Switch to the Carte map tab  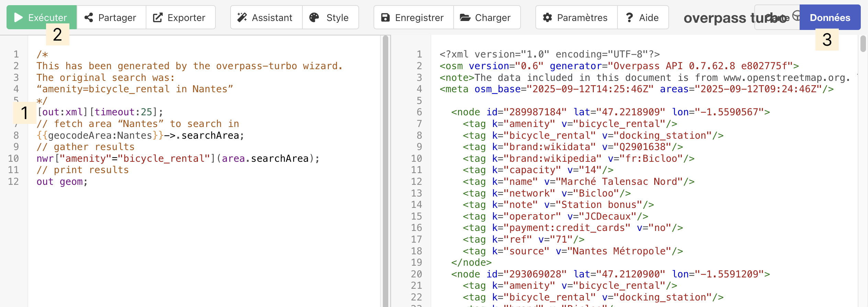click(x=777, y=17)
